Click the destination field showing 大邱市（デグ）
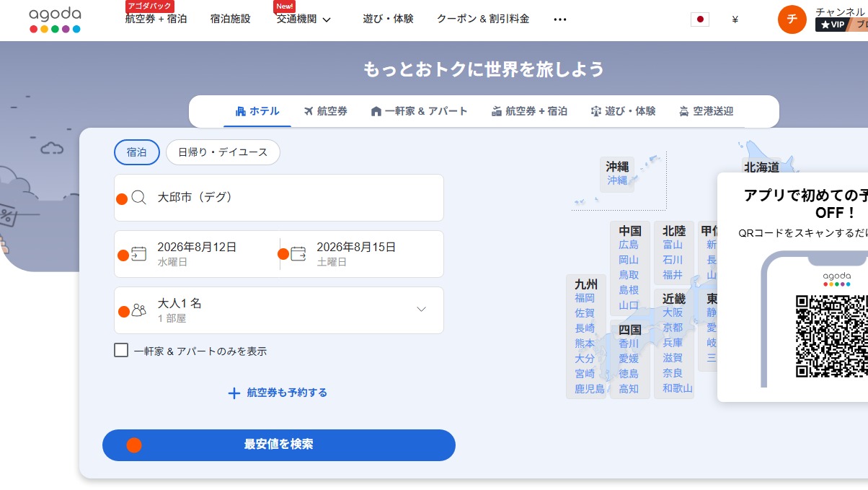The image size is (868, 490). 279,198
